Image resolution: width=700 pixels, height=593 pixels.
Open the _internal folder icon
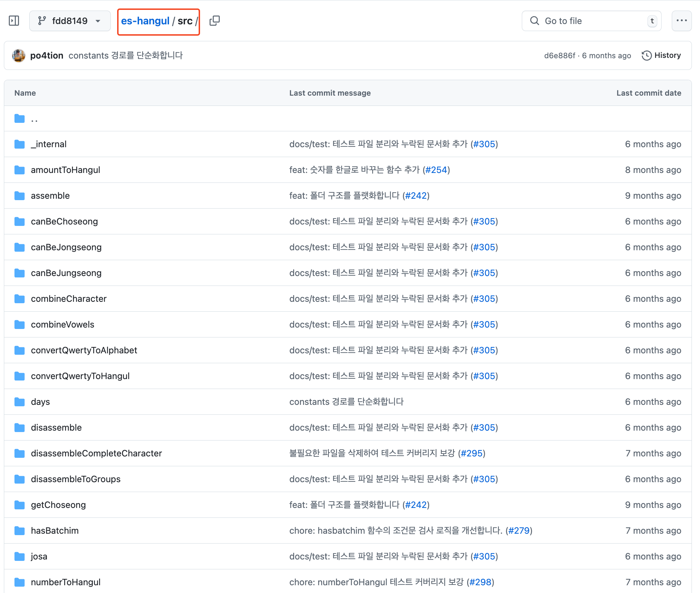click(20, 144)
